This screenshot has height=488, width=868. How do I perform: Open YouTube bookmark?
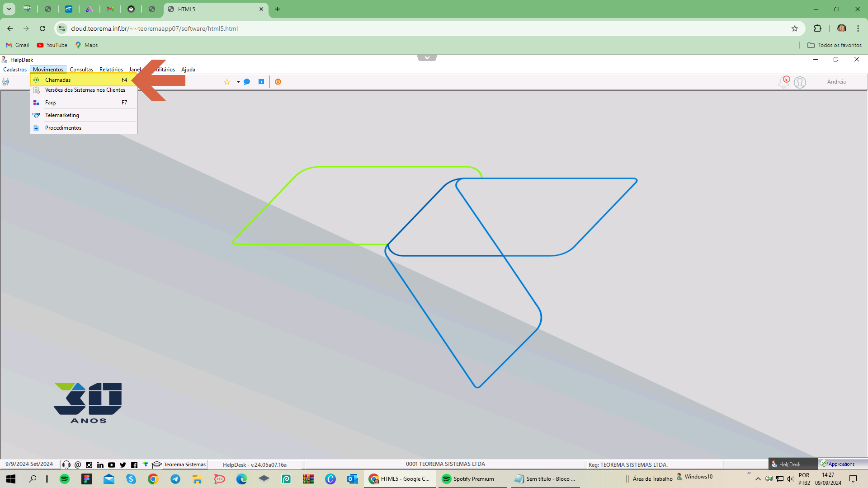click(x=52, y=45)
